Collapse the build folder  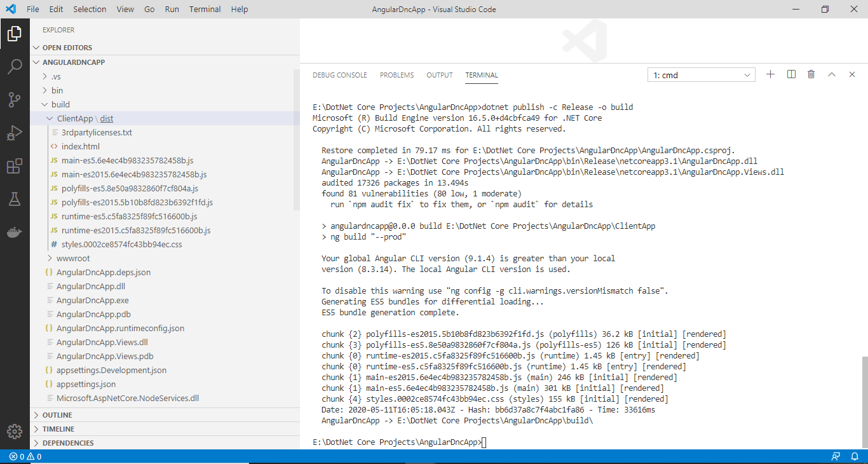pyautogui.click(x=165, y=104)
